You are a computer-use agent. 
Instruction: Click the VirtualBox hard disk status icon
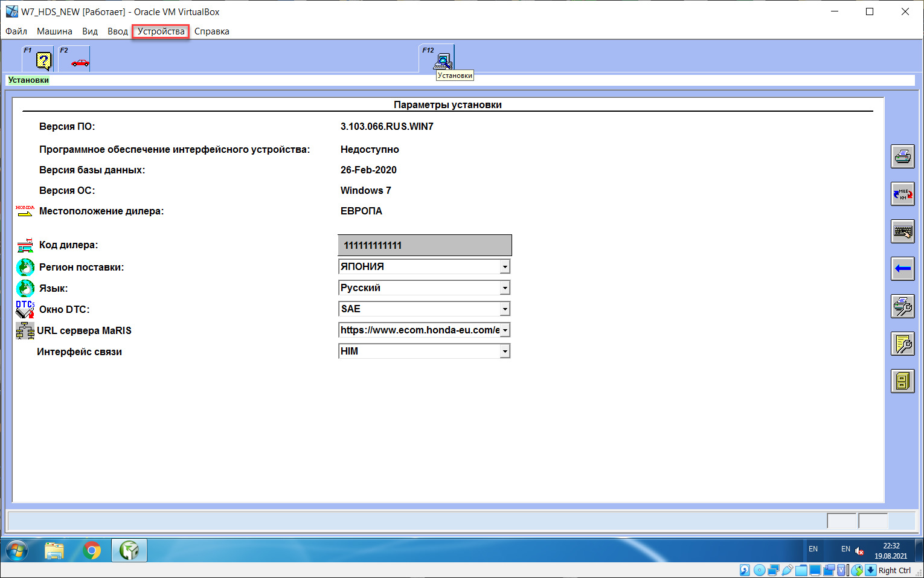click(x=745, y=570)
